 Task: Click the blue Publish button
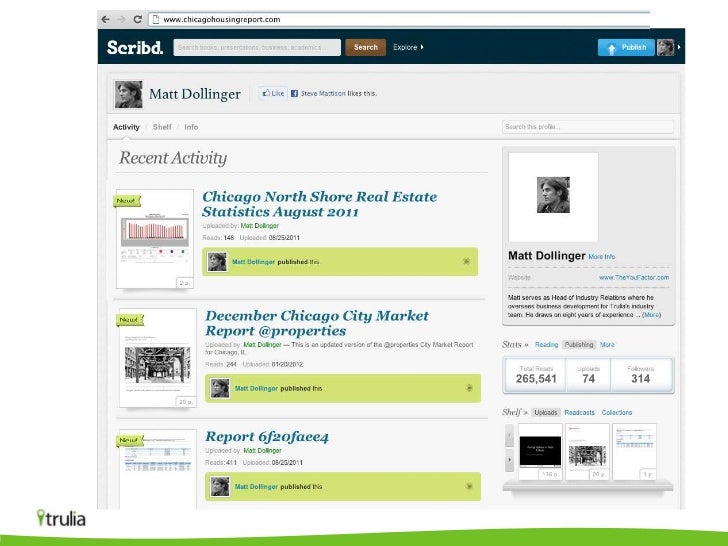click(626, 47)
